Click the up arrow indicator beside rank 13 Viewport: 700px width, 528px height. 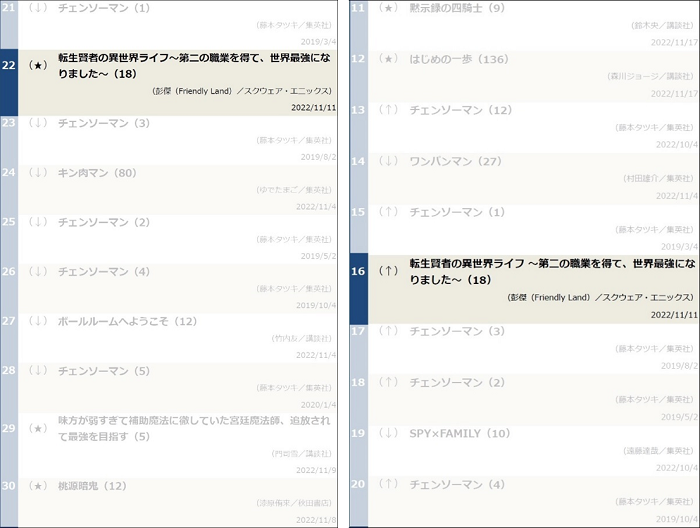(388, 110)
